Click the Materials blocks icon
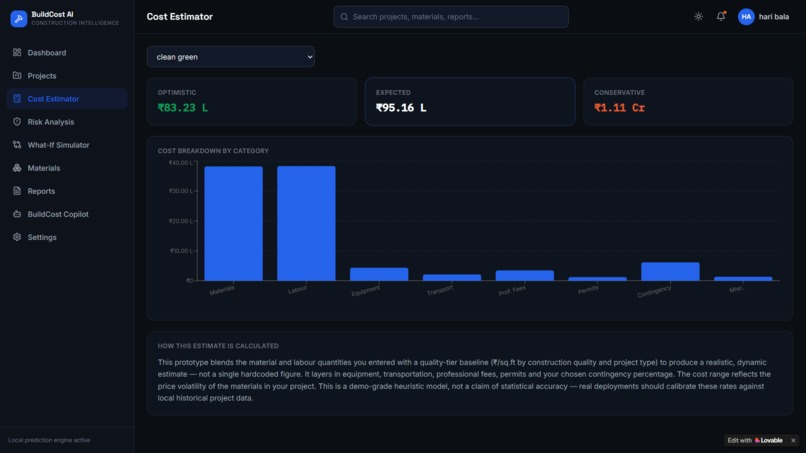Viewport: 806px width, 453px height. coord(17,168)
